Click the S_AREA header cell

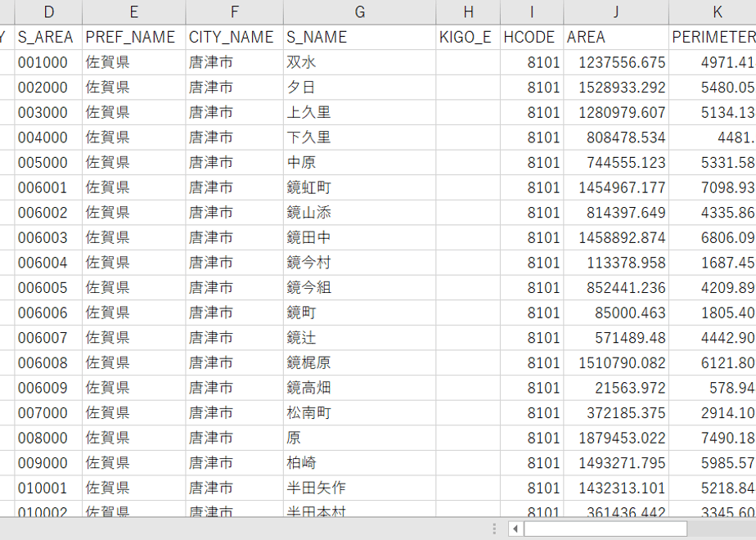[49, 37]
